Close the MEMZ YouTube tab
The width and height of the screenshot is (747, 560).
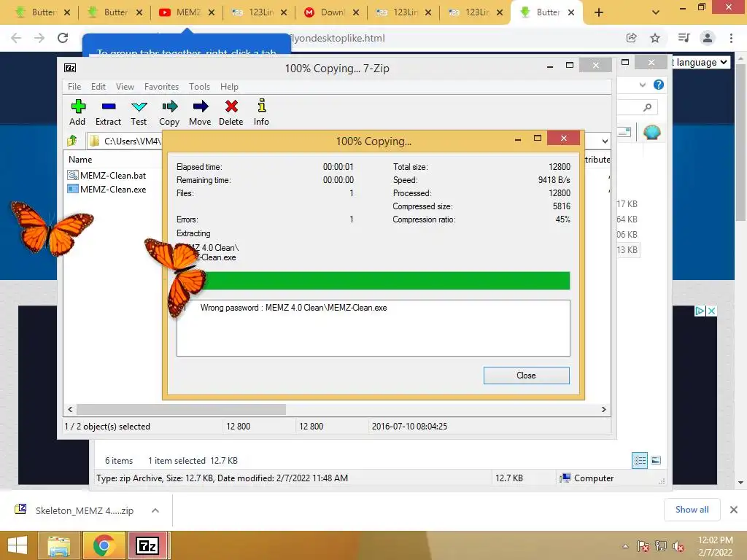(212, 12)
